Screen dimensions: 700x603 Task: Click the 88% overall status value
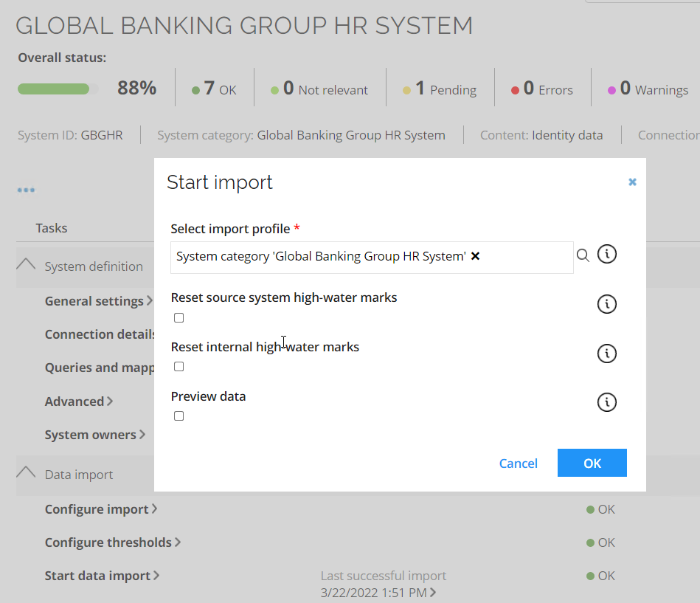pyautogui.click(x=137, y=88)
